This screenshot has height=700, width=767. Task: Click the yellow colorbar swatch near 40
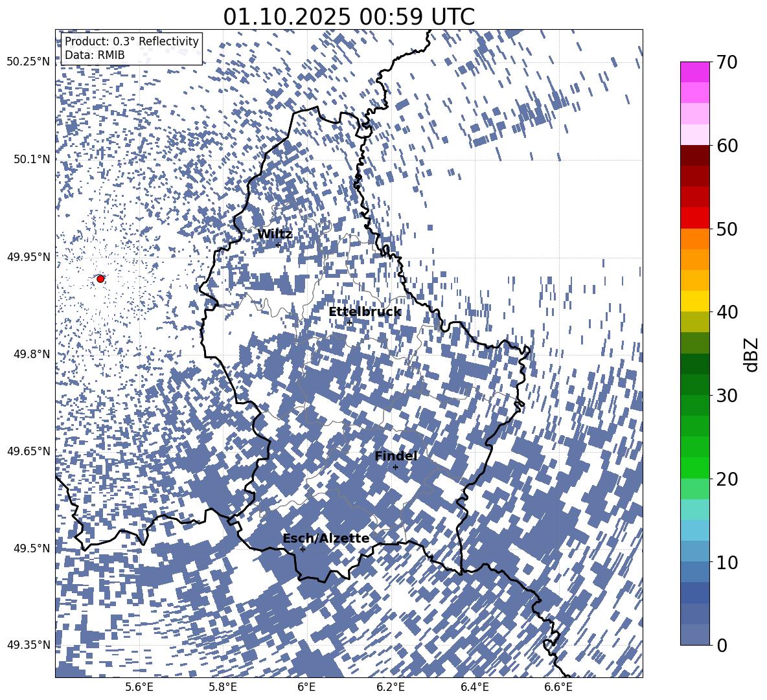[695, 301]
